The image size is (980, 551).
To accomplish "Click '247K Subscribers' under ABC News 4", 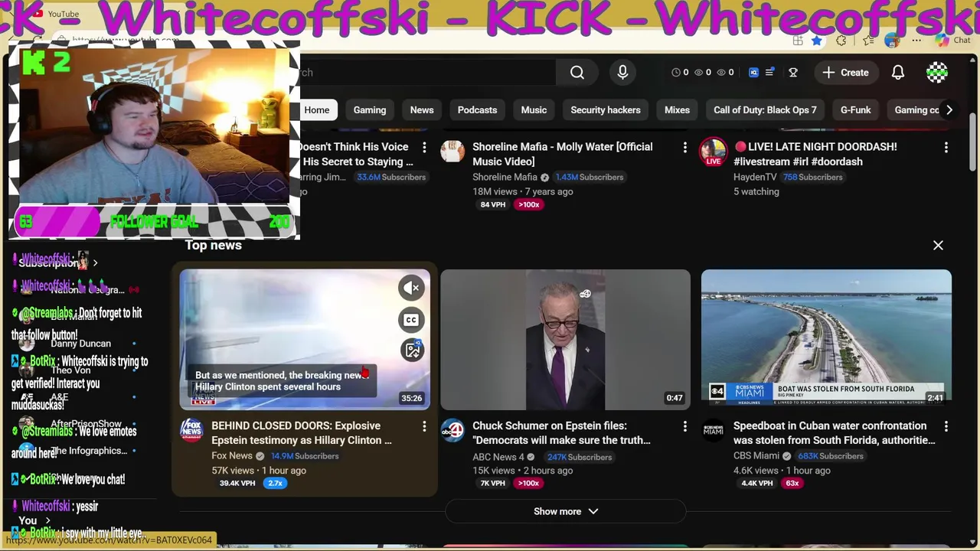I will coord(580,457).
